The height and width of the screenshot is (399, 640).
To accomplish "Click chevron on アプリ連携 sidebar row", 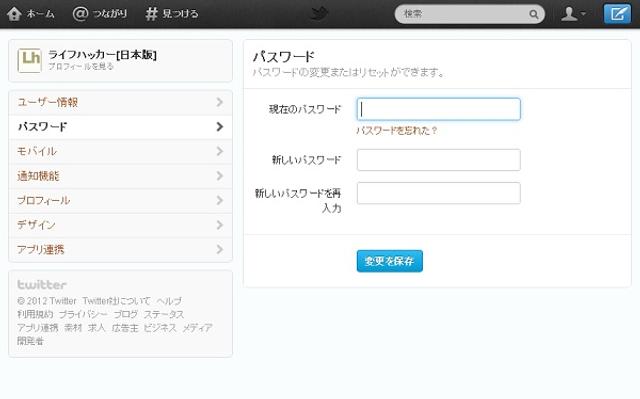I will 220,249.
